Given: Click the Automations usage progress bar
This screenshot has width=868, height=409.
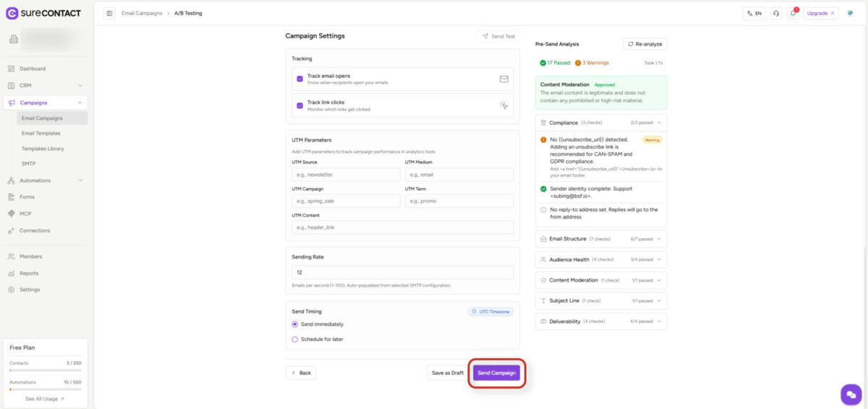Looking at the screenshot, I should [x=45, y=389].
